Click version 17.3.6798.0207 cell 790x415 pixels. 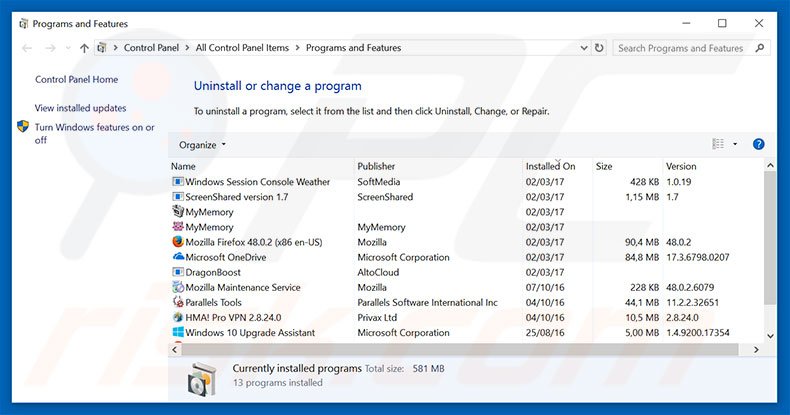[x=698, y=257]
